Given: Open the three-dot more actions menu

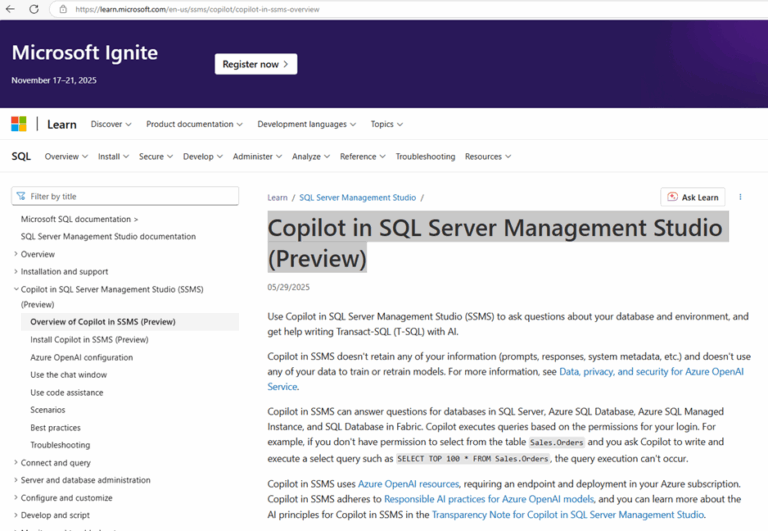Looking at the screenshot, I should coord(740,197).
